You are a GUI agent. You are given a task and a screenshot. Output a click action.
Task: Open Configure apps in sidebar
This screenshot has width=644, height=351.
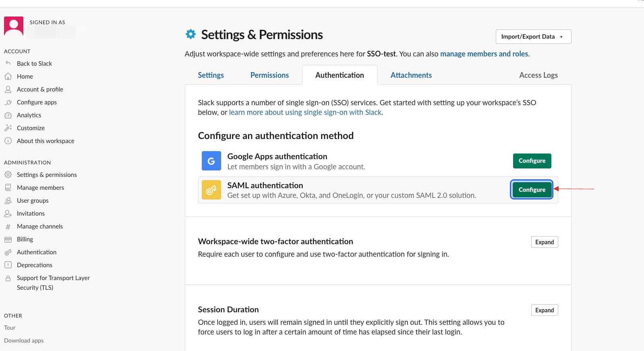(37, 102)
